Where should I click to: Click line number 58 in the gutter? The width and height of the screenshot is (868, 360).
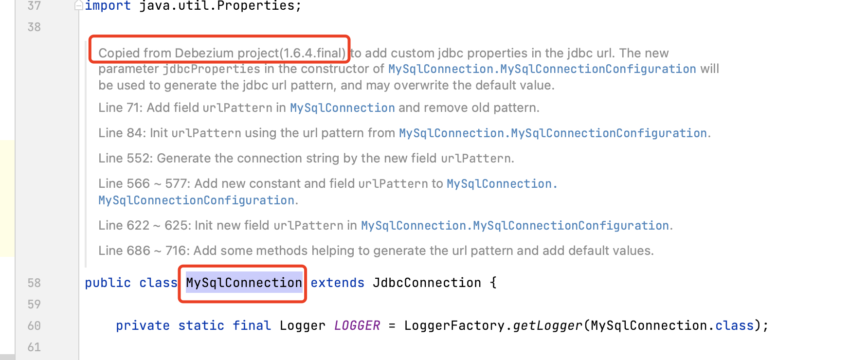(x=34, y=283)
